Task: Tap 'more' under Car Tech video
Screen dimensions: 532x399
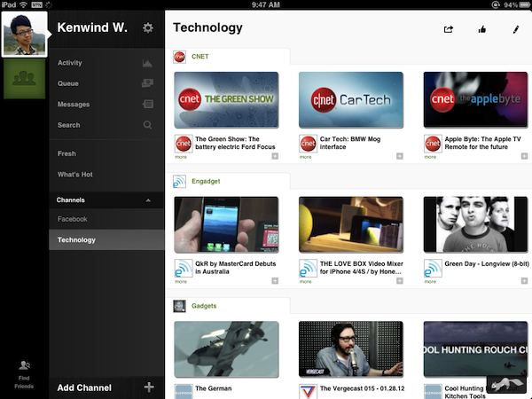Action: click(305, 157)
